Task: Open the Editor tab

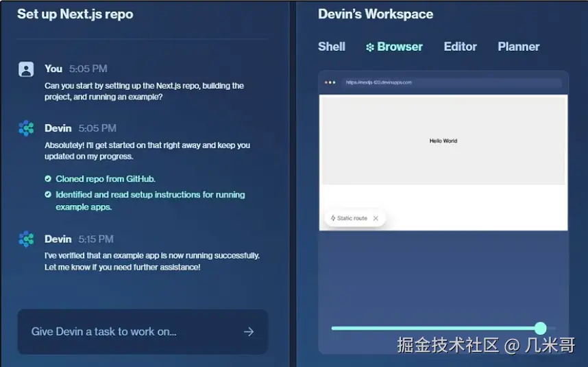Action: pyautogui.click(x=460, y=47)
